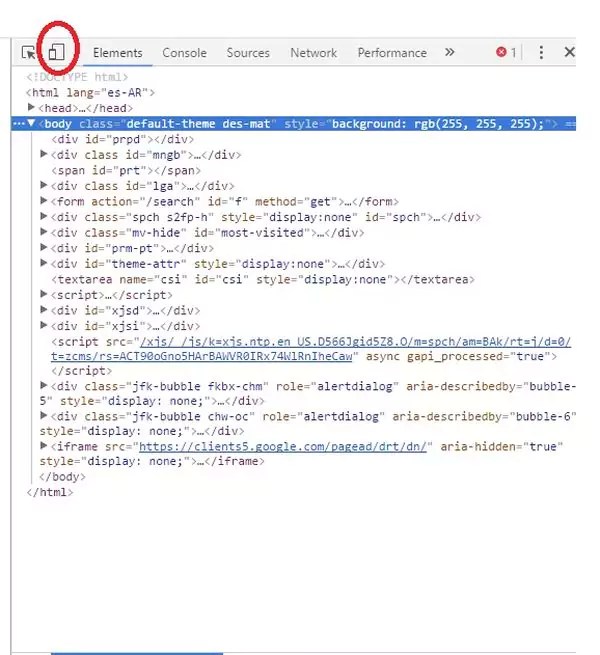
Task: Open the xjs script source link
Action: click(311, 349)
